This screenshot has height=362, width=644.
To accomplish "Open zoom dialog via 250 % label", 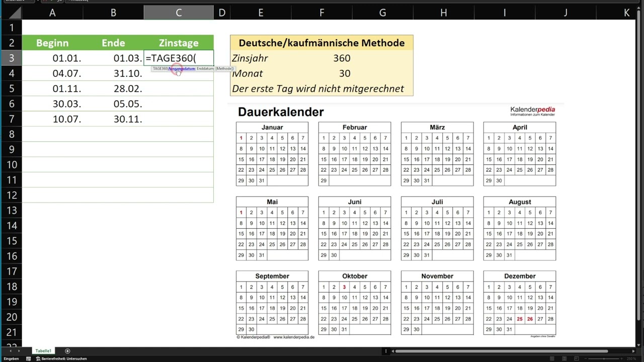I will [631, 358].
